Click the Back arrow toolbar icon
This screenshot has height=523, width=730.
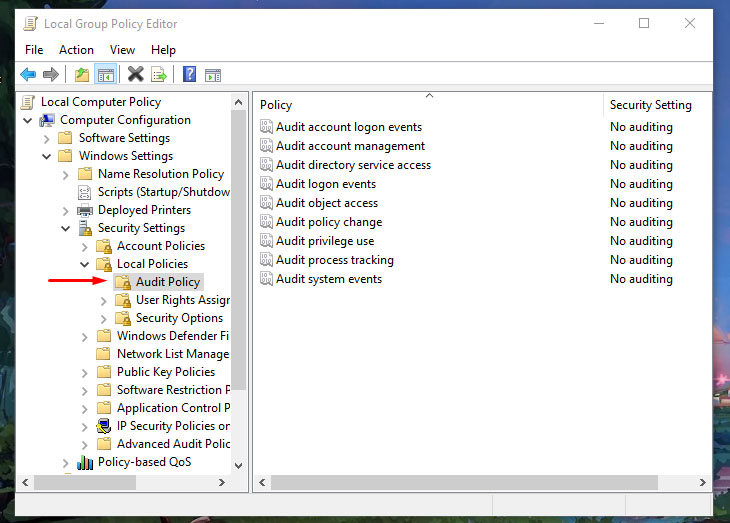[28, 75]
